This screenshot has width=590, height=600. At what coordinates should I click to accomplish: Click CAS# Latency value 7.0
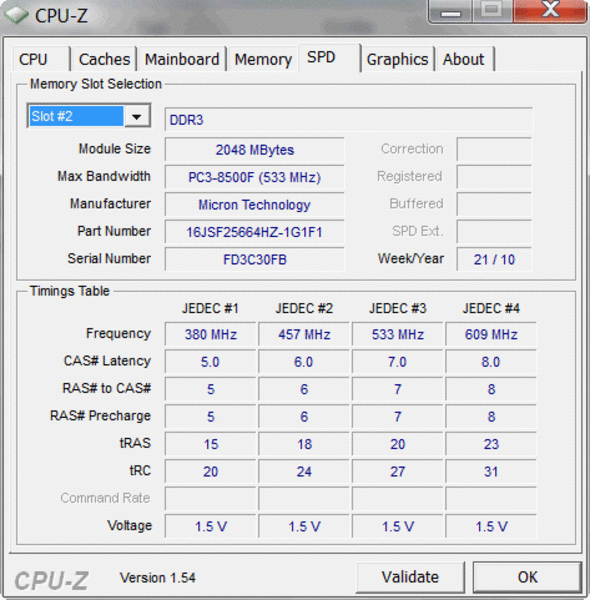click(398, 362)
